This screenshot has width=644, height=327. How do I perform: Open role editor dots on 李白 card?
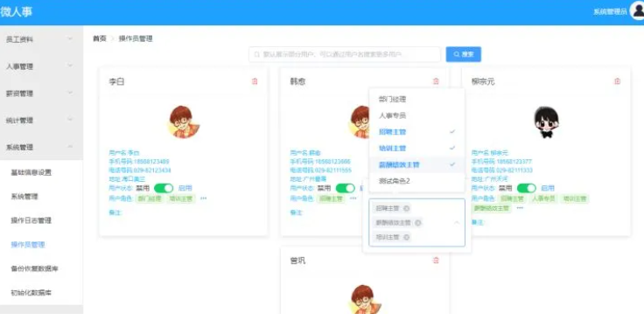click(x=203, y=198)
